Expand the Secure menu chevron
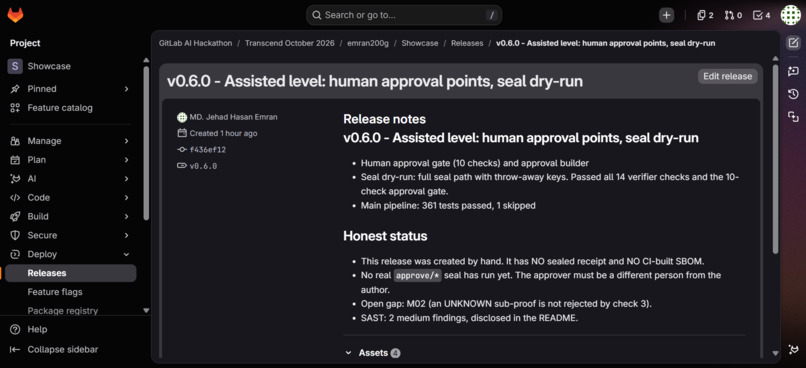Screen dimensions: 806x368 pyautogui.click(x=126, y=235)
